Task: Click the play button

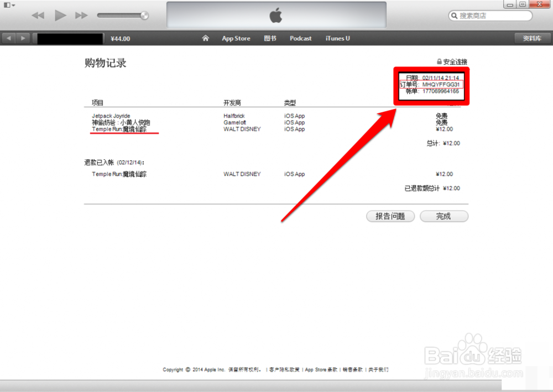Action: tap(60, 15)
